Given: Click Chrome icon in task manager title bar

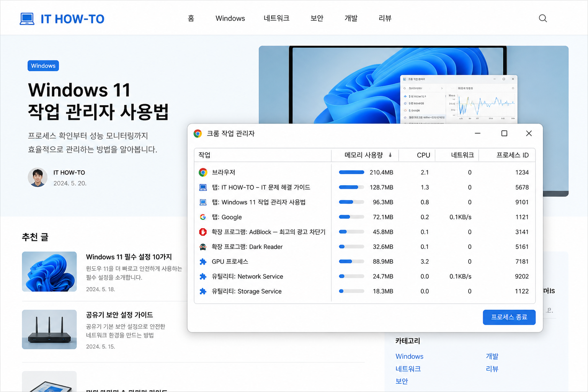Looking at the screenshot, I should pyautogui.click(x=198, y=134).
